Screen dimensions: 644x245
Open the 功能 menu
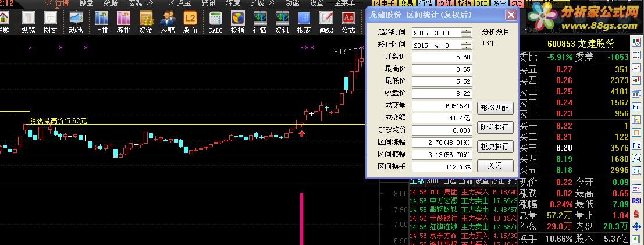click(x=292, y=3)
